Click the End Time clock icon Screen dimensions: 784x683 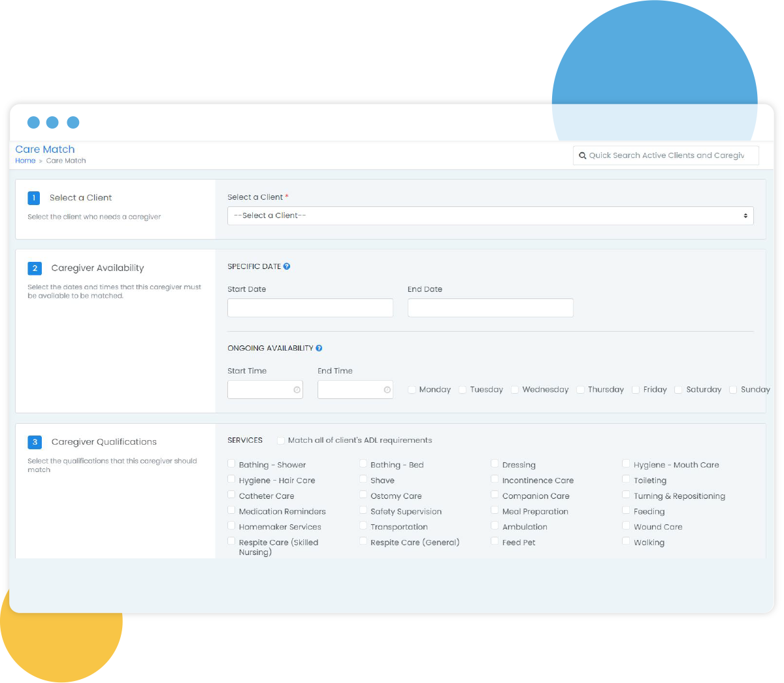pyautogui.click(x=387, y=390)
